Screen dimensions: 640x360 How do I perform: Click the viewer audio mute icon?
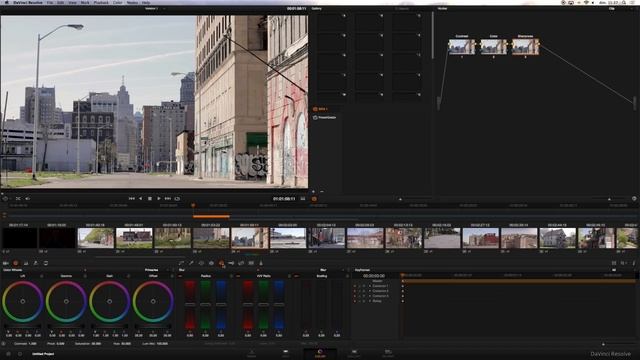(x=28, y=198)
